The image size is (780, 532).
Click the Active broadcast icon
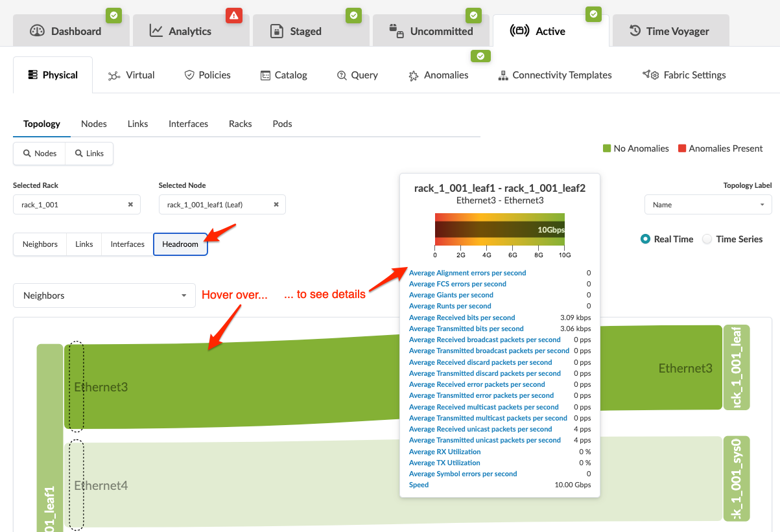click(x=520, y=30)
